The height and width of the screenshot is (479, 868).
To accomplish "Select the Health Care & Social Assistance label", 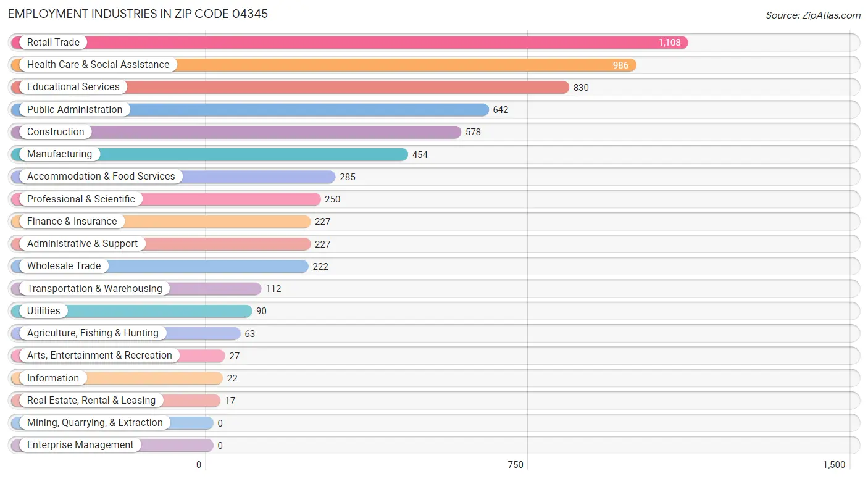I will [98, 65].
